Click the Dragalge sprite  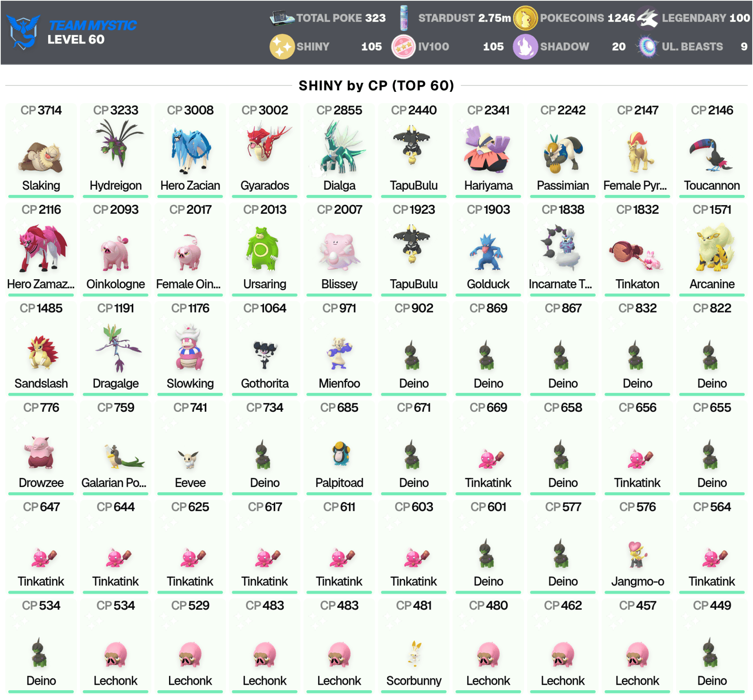click(118, 348)
